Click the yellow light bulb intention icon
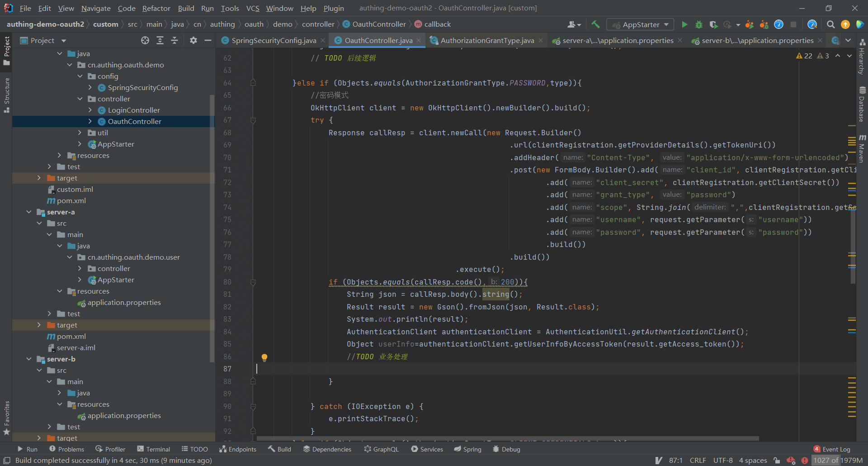Image resolution: width=868 pixels, height=466 pixels. [264, 357]
